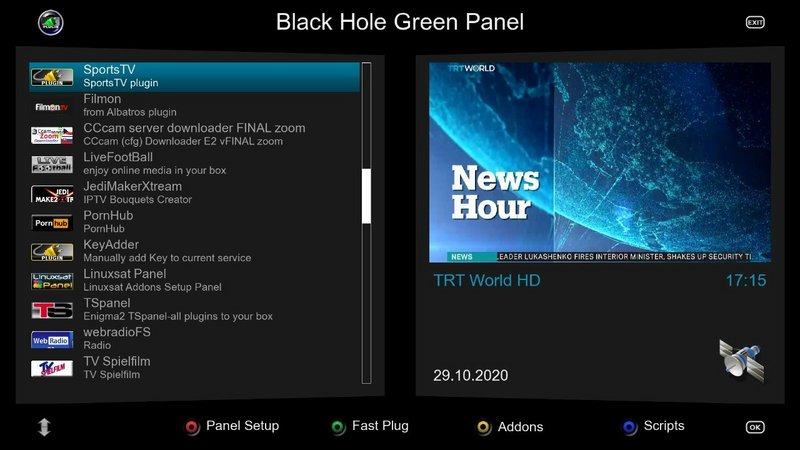The height and width of the screenshot is (450, 800).
Task: Click the Black Hole Green Panel title
Action: [400, 22]
